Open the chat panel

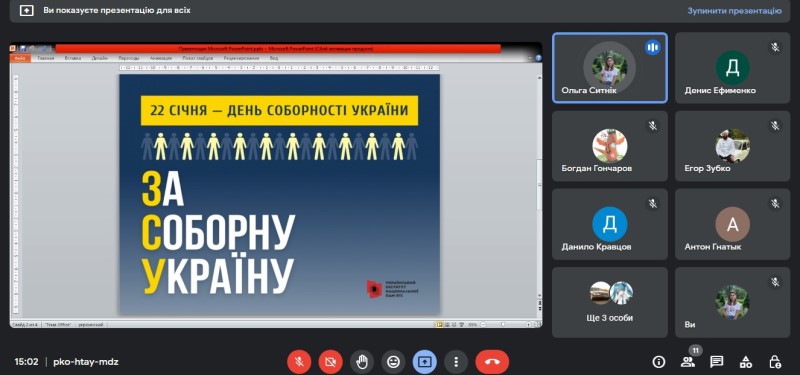coord(717,362)
